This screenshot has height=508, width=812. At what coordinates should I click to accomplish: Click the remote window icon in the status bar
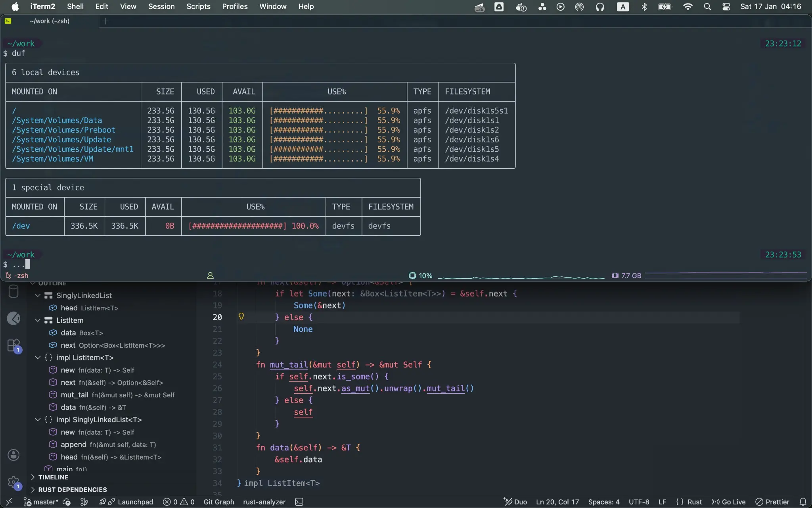[x=9, y=502]
